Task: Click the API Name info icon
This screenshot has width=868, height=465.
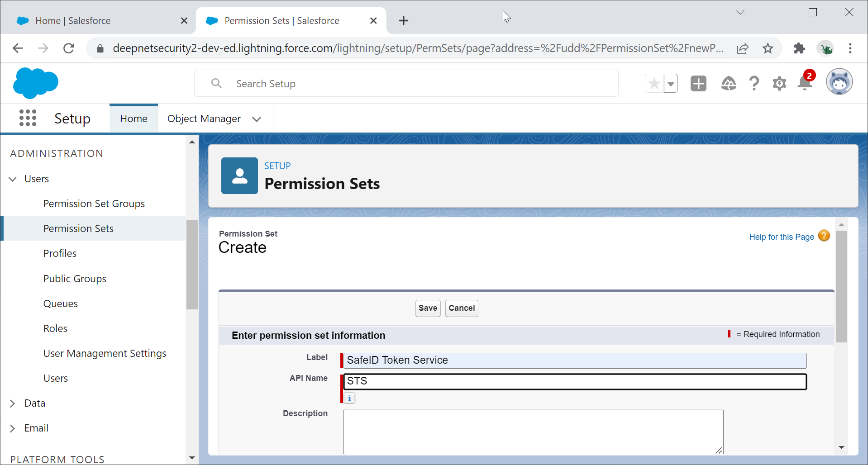Action: [349, 398]
